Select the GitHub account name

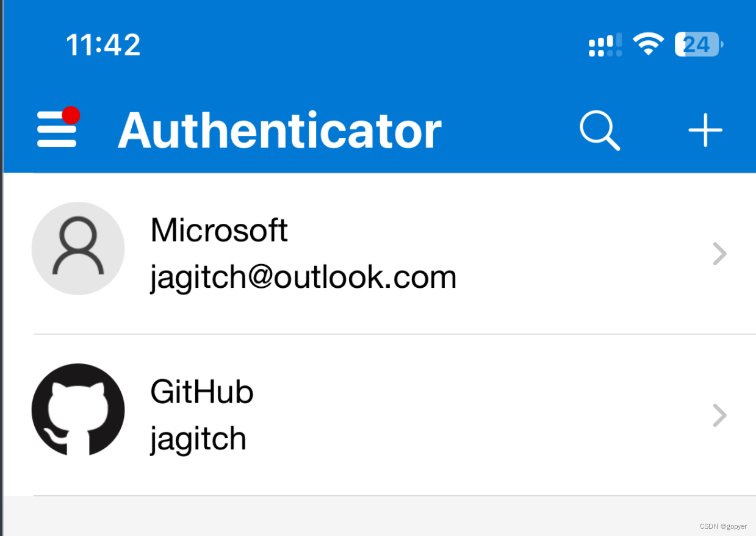[x=202, y=392]
